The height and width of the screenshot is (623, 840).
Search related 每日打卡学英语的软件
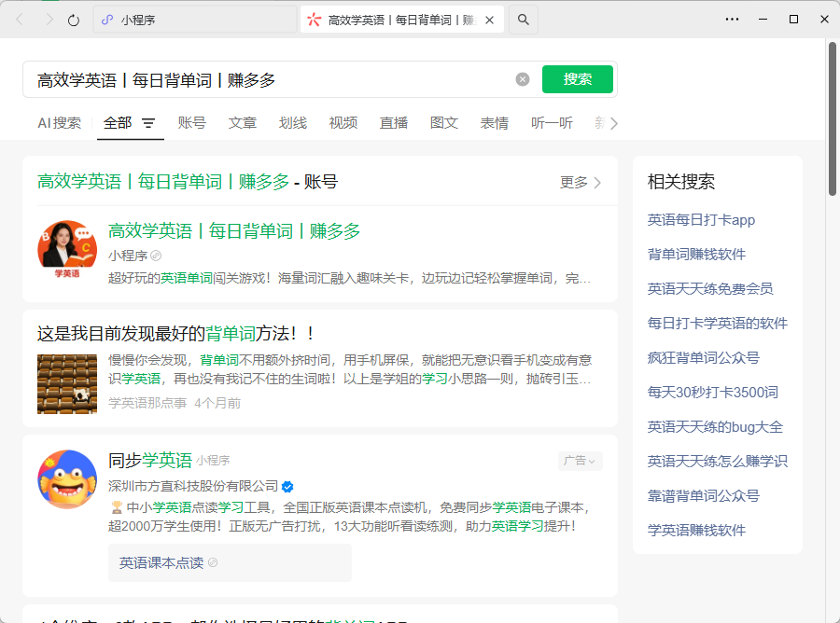click(718, 324)
